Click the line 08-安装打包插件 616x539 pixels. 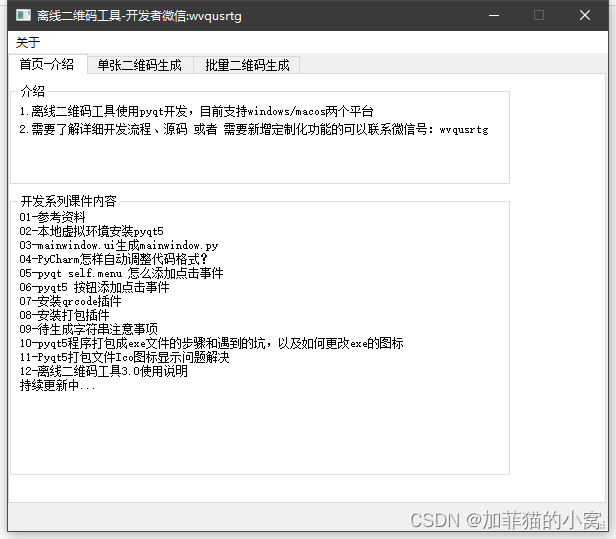pyautogui.click(x=64, y=315)
